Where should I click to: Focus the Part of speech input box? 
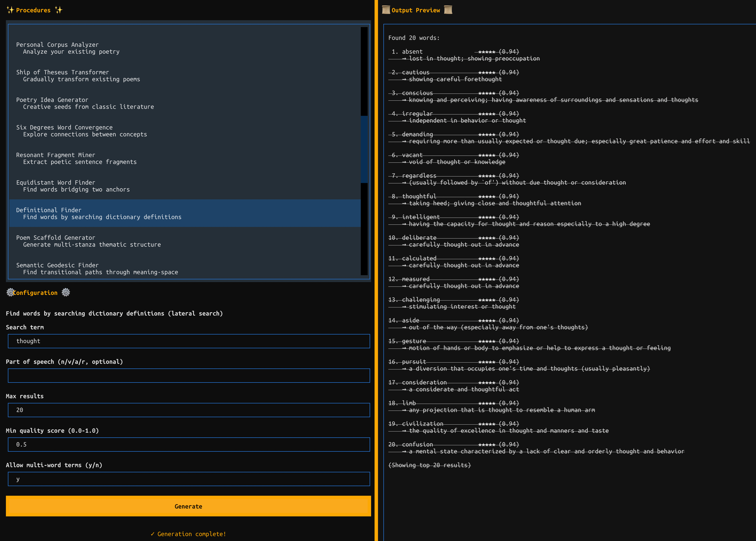point(189,375)
